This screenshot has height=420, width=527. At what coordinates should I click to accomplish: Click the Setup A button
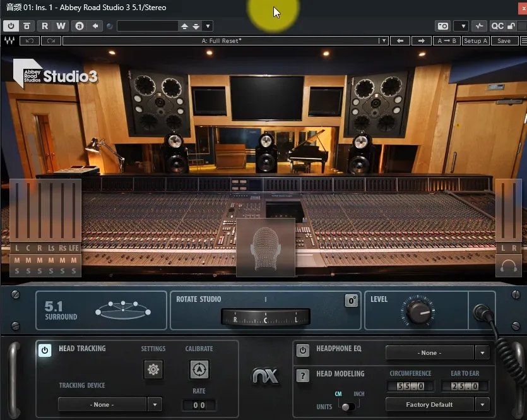[x=475, y=41]
